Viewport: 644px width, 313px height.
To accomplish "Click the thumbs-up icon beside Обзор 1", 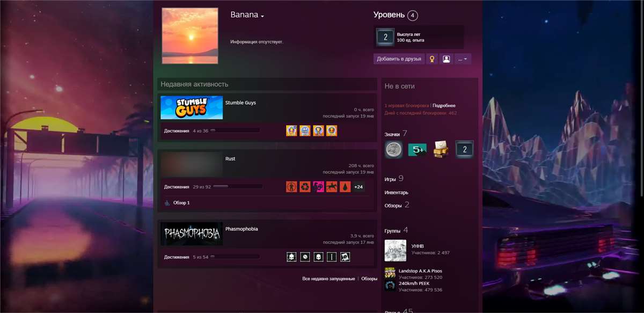I will 167,203.
